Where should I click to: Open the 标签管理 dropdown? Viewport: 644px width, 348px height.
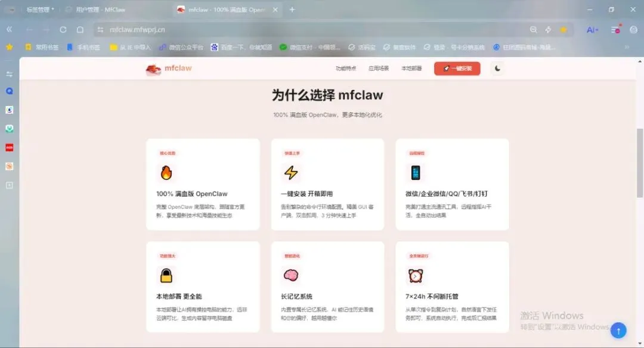(40, 10)
